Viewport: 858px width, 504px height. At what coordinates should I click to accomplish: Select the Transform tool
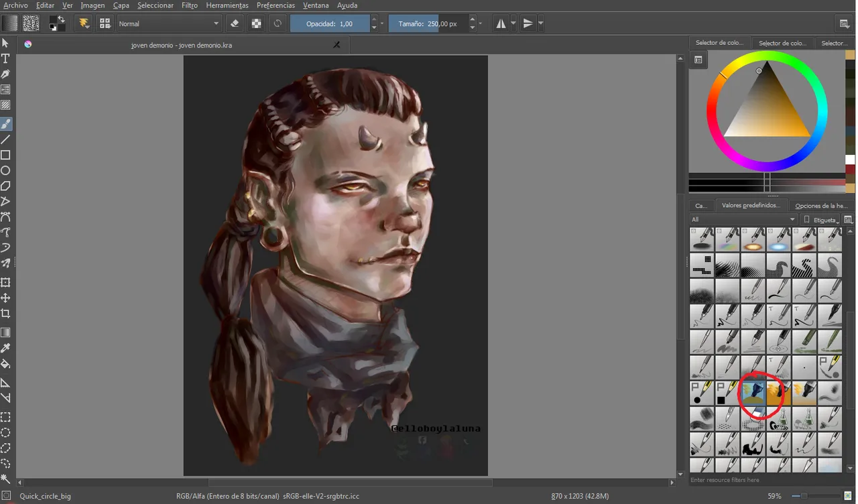click(5, 282)
